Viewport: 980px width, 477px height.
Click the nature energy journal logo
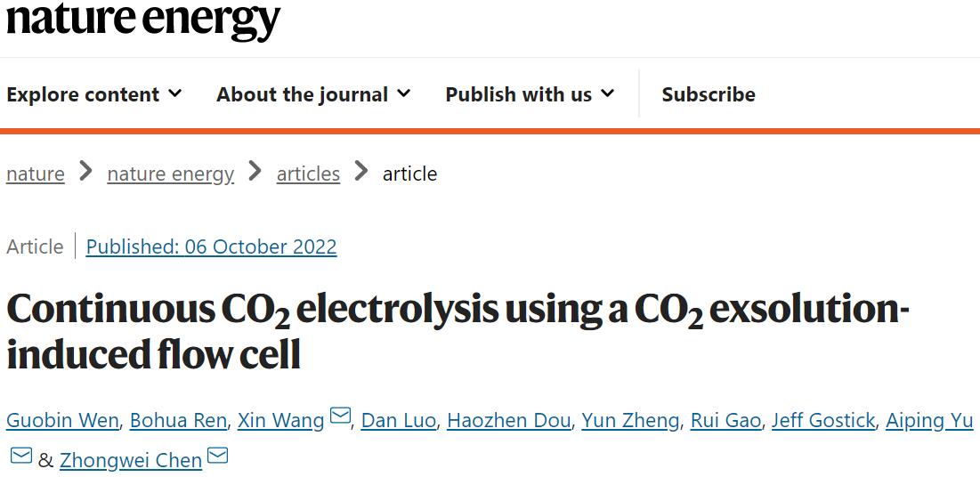tap(143, 20)
